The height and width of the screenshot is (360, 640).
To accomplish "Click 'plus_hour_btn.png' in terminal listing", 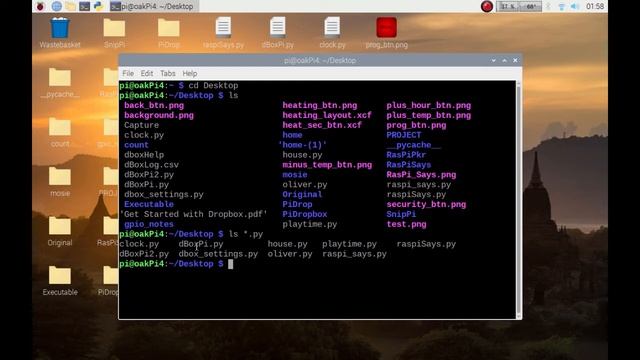I will click(429, 105).
